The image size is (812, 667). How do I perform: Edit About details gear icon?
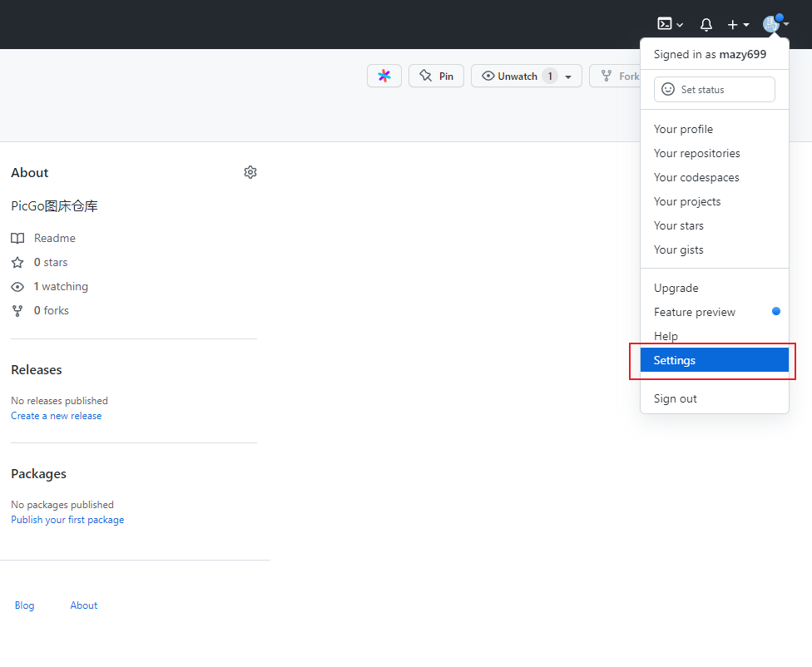point(250,172)
